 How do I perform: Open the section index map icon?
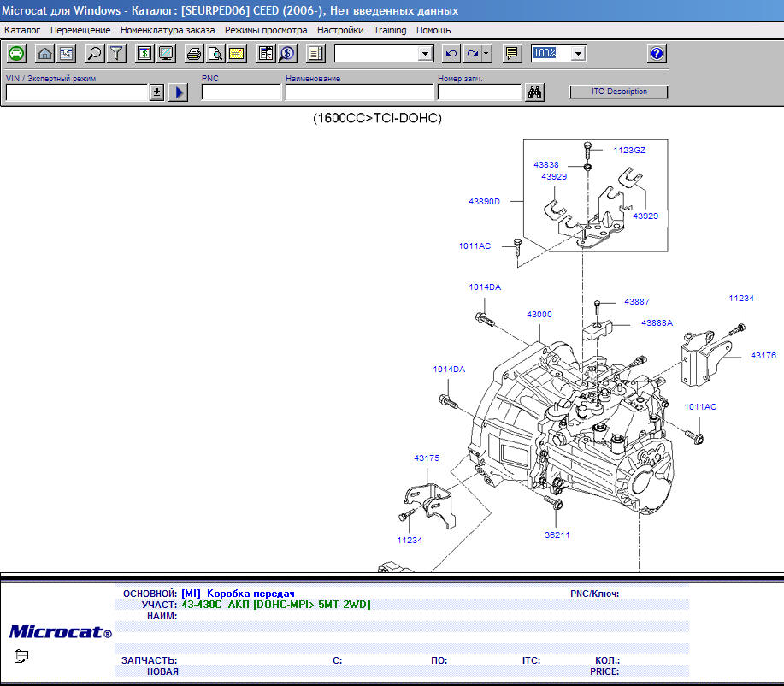[67, 54]
